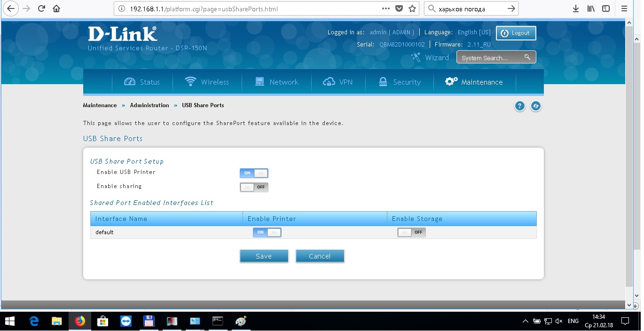
Task: Toggle Enable USB Printer switch
Action: click(254, 173)
